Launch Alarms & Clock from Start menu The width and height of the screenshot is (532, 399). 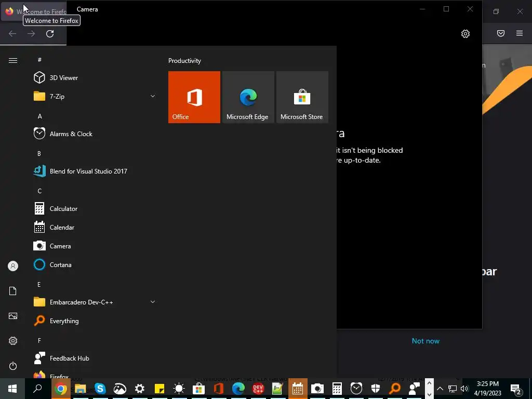[95, 134]
